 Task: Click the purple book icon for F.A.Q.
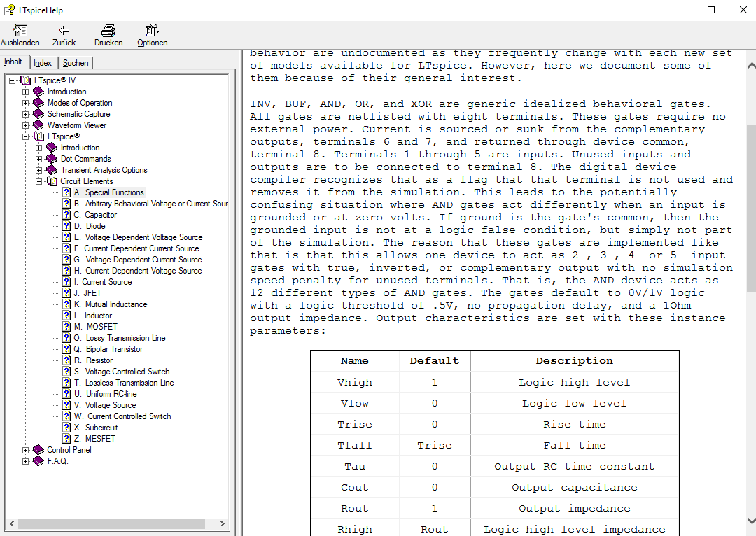click(38, 461)
